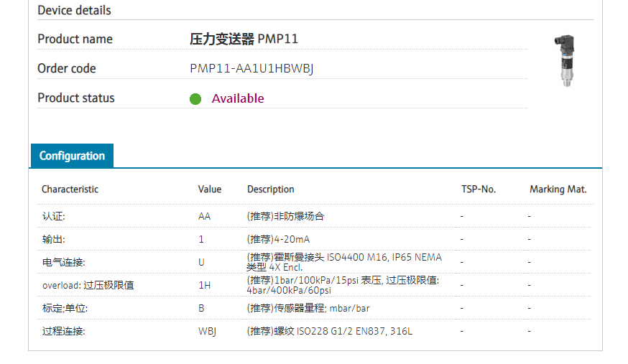Click the Description column header
This screenshot has width=628, height=364.
[271, 190]
